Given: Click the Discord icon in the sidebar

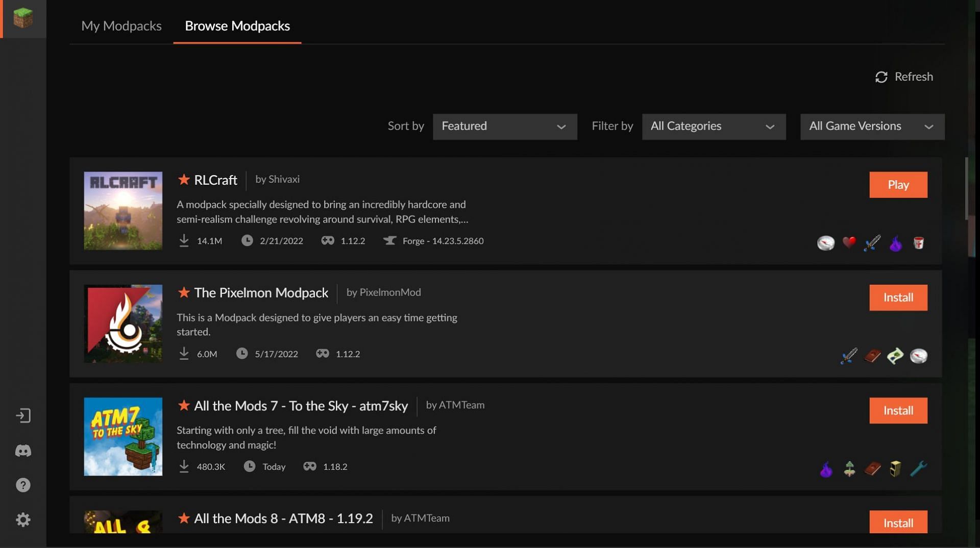Looking at the screenshot, I should coord(23,451).
